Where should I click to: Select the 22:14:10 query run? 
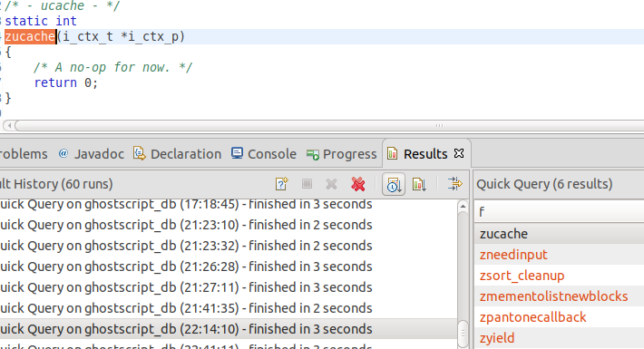click(x=228, y=329)
